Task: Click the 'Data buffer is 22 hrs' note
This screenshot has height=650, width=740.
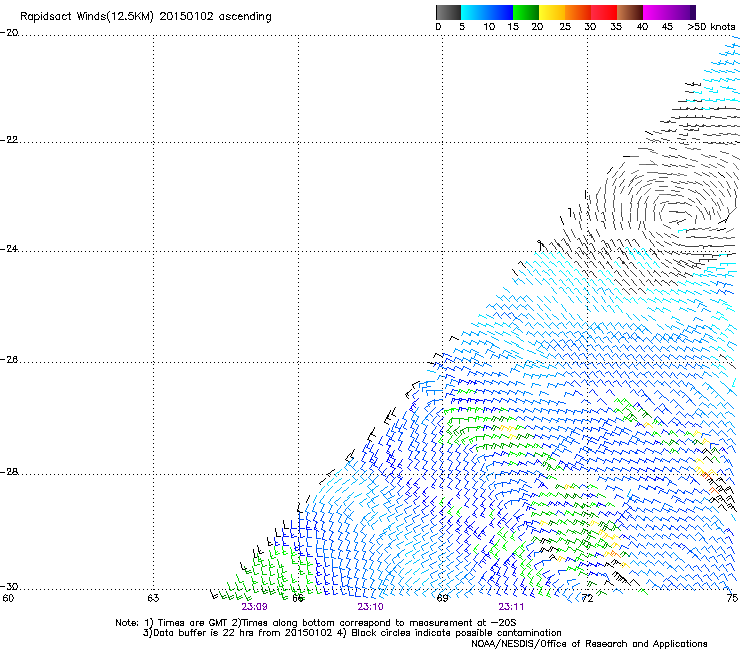Action: click(x=352, y=633)
